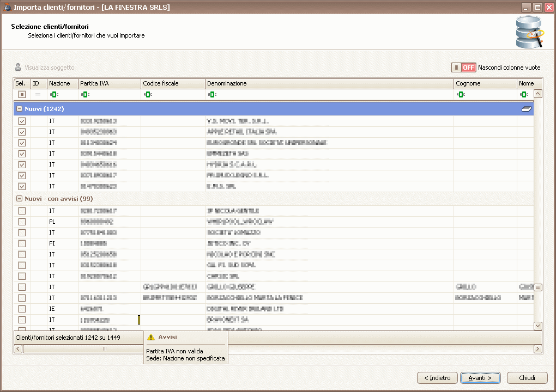Click the Partita IVA filter operator icon

pos(84,94)
